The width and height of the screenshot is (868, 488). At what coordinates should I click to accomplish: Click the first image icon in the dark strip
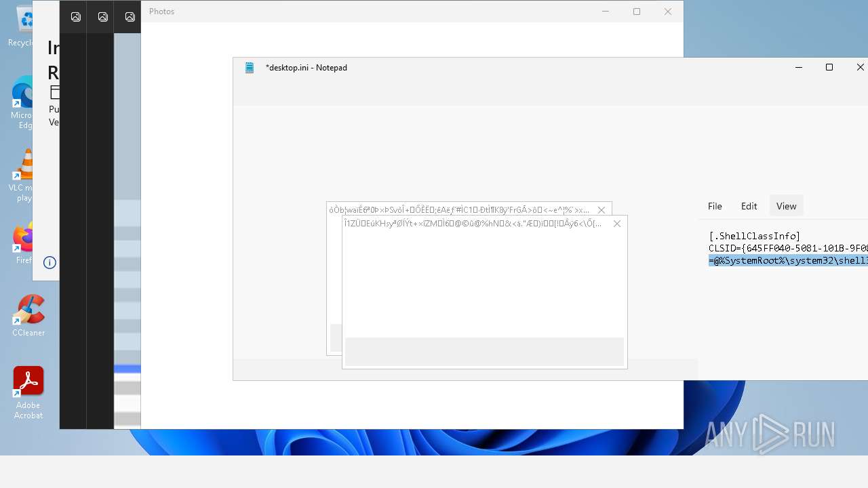(75, 17)
